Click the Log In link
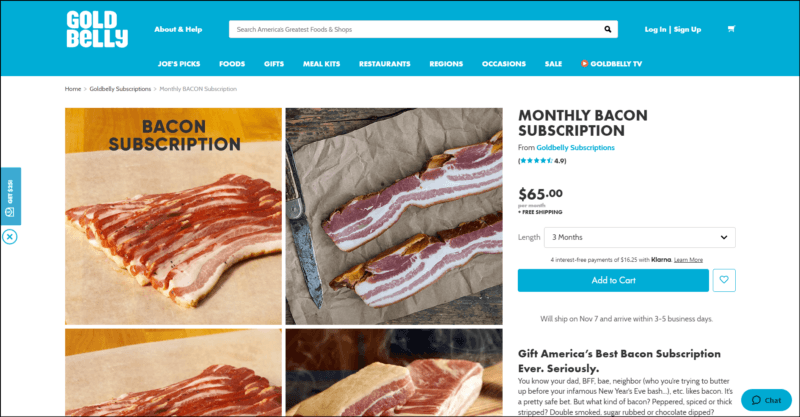 pyautogui.click(x=655, y=30)
